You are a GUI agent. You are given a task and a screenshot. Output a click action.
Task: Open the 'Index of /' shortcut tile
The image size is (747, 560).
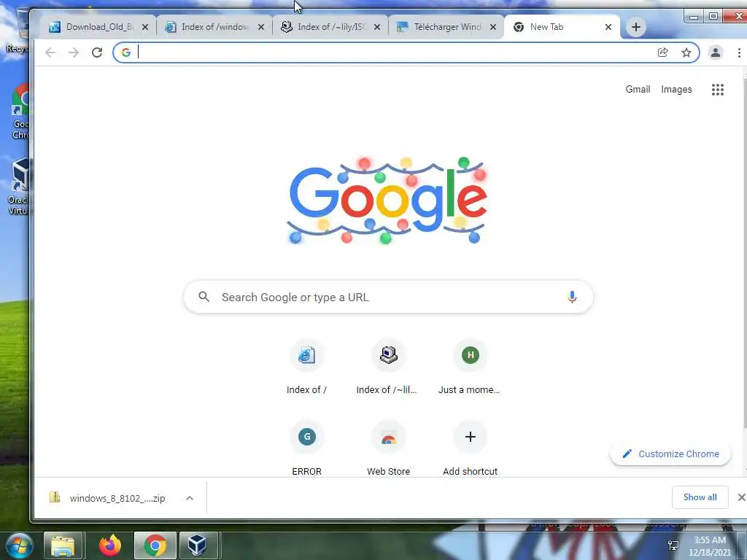click(x=307, y=367)
